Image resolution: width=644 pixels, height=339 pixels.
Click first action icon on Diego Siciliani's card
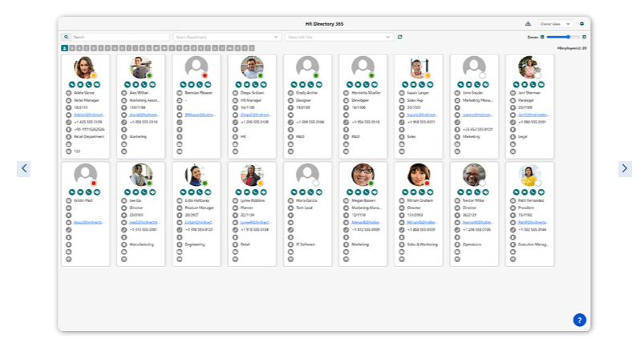coord(238,84)
